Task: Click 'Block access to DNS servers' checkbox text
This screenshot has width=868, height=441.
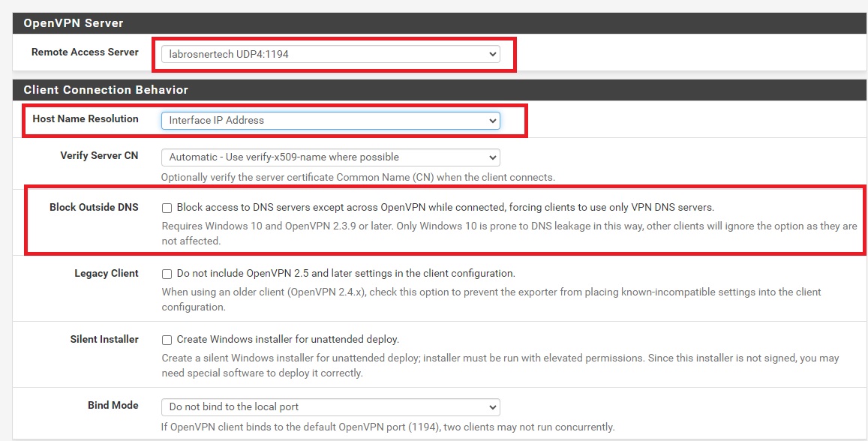Action: 446,208
